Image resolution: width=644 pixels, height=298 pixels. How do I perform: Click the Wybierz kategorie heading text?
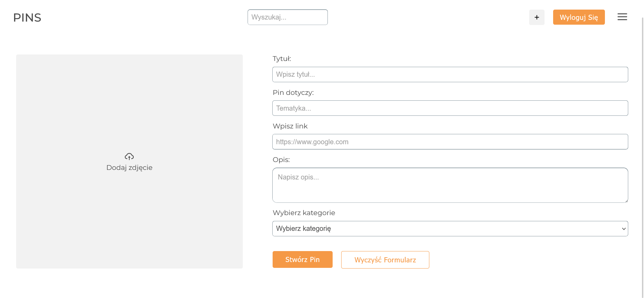(304, 213)
